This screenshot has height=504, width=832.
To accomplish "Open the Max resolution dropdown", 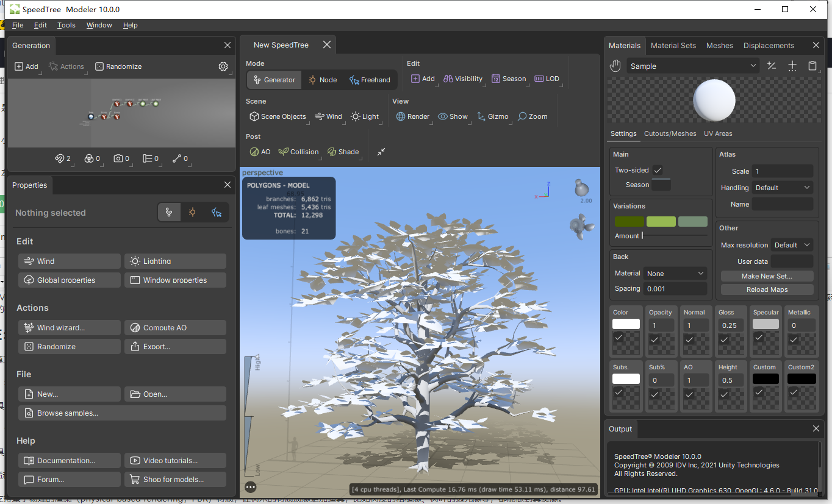I will 791,244.
